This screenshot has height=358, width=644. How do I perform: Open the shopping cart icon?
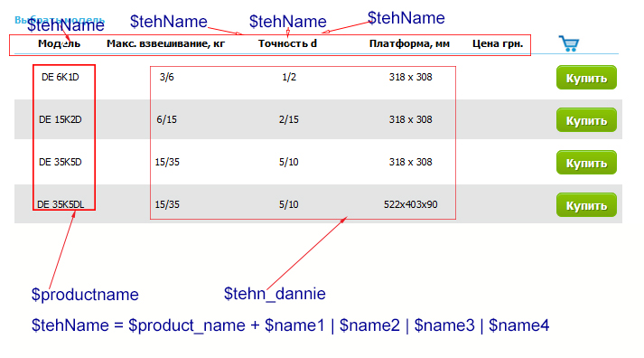tap(569, 43)
